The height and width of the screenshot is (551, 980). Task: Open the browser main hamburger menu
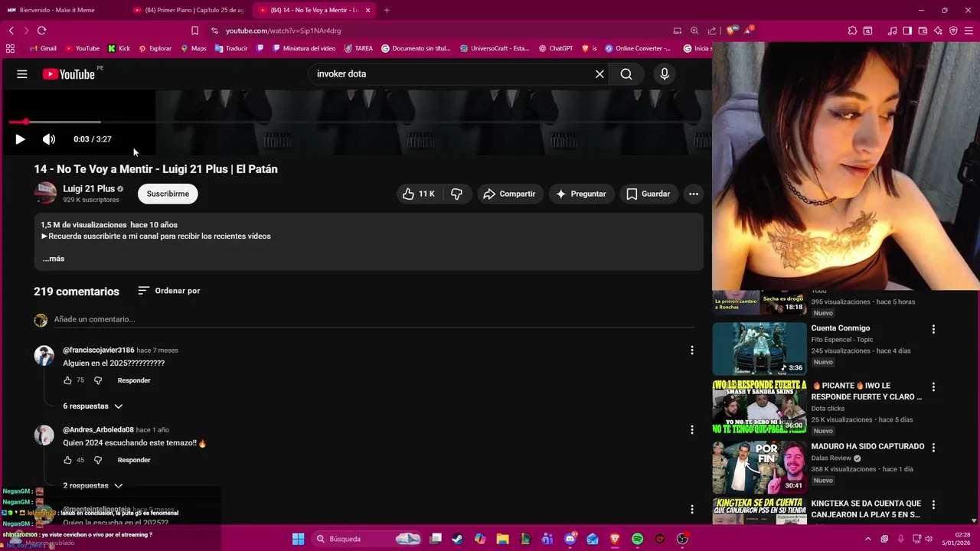pyautogui.click(x=969, y=31)
